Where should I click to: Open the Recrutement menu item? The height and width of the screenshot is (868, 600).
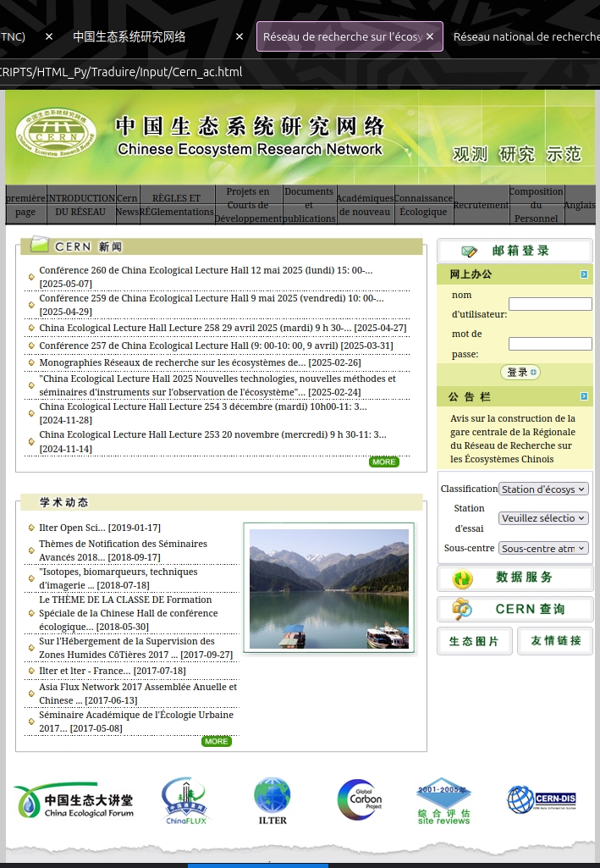(x=481, y=205)
